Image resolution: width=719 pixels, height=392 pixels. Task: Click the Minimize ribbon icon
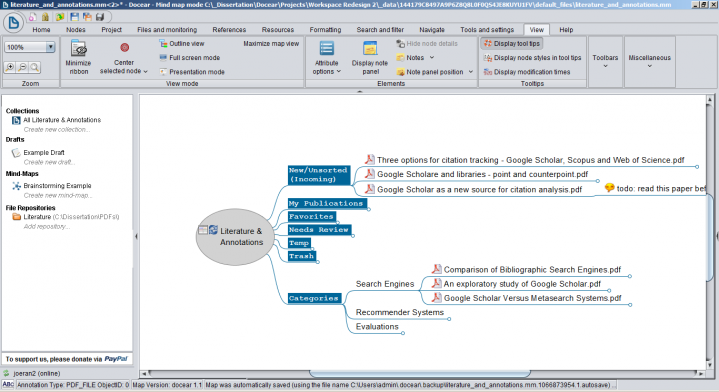[x=78, y=48]
